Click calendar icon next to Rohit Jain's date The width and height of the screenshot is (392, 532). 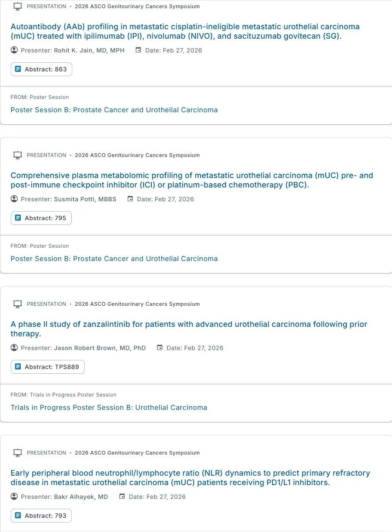click(x=138, y=50)
